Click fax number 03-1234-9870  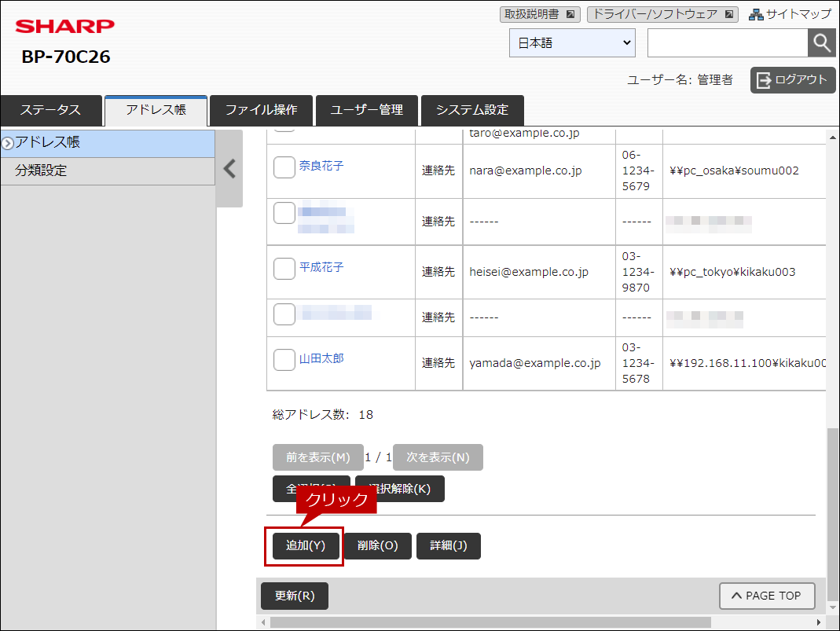tap(637, 272)
